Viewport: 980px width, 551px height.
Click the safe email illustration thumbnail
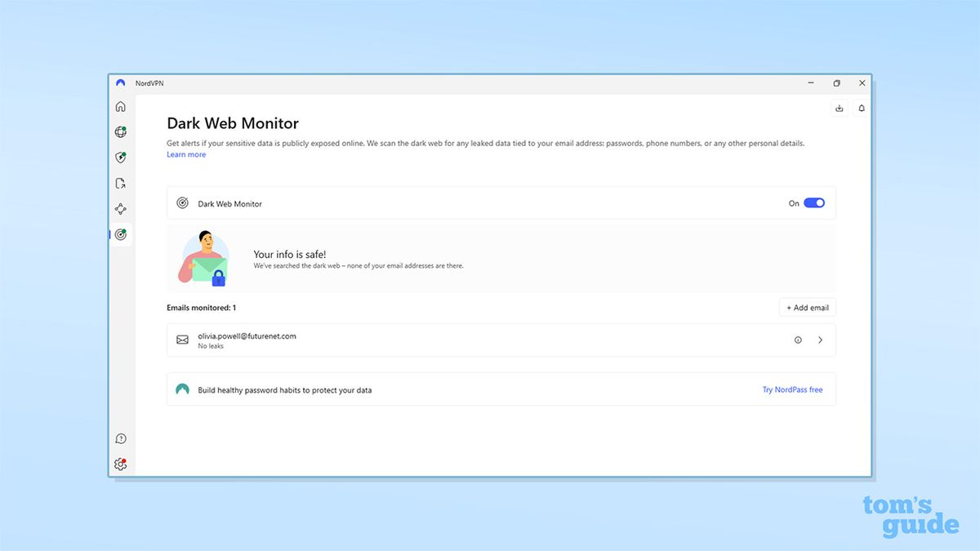[203, 259]
